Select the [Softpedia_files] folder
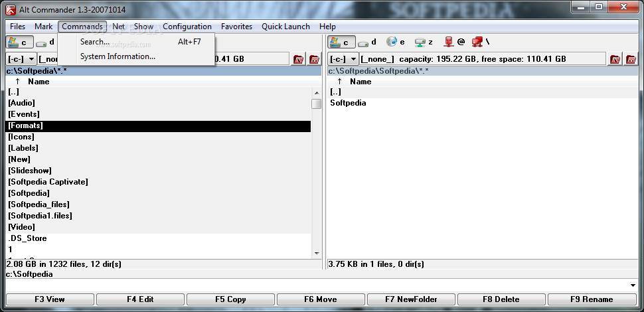Screen dimensions: 644x312 (158, 204)
